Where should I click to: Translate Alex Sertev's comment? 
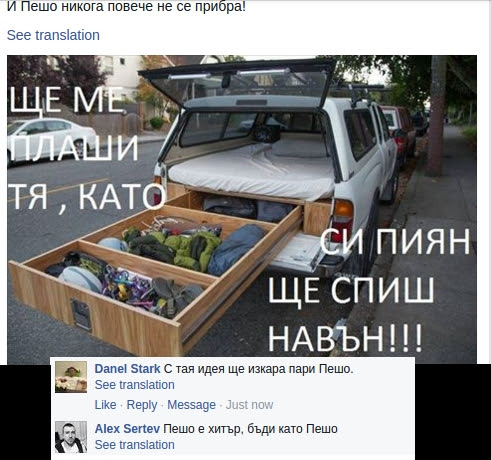tap(135, 445)
